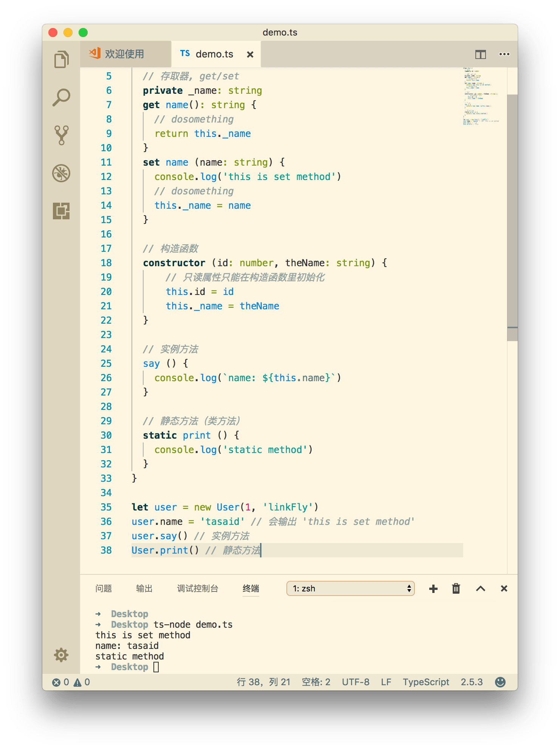560x751 pixels.
Task: Click return this._name on line 9
Action: [x=203, y=133]
